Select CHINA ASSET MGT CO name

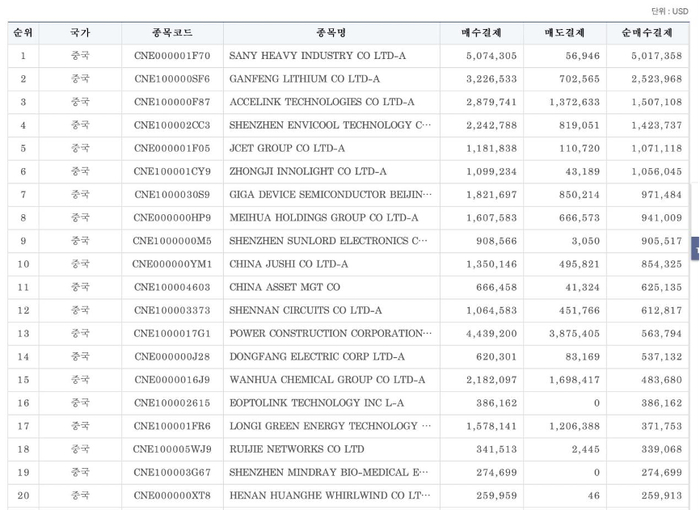click(284, 287)
